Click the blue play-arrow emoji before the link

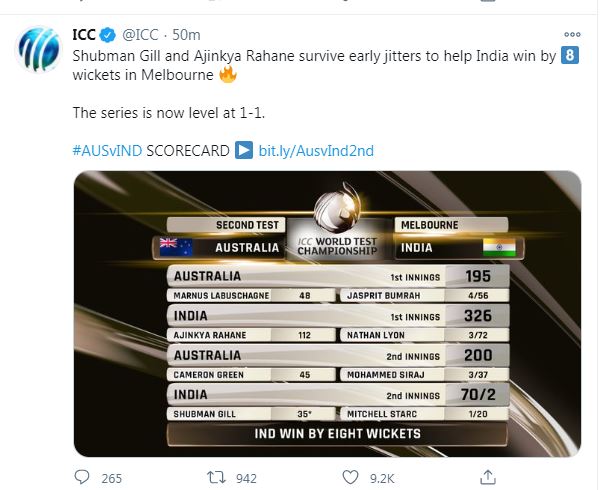coord(244,150)
